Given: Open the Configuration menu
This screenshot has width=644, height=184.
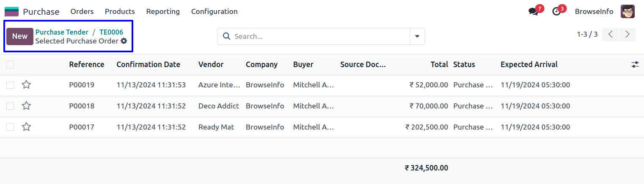Looking at the screenshot, I should (x=214, y=12).
